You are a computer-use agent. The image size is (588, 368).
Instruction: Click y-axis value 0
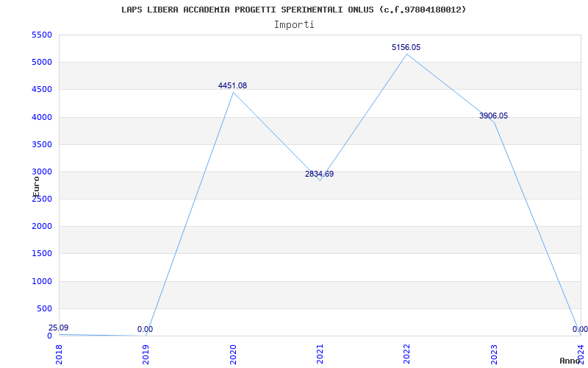pos(49,336)
